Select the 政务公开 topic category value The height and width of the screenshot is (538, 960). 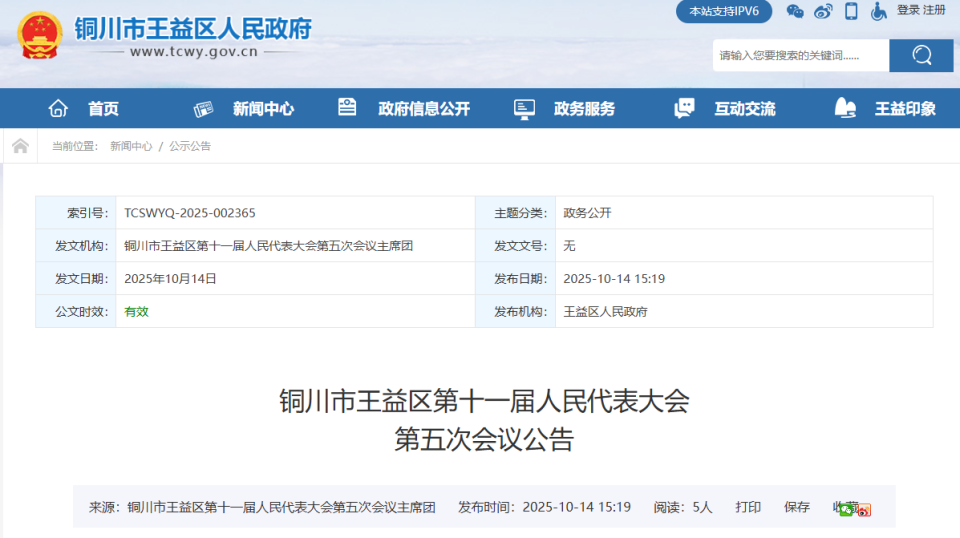pos(587,213)
